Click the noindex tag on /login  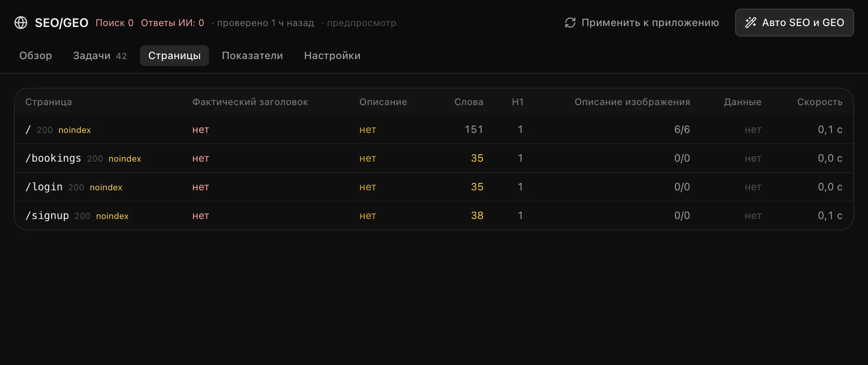point(106,188)
